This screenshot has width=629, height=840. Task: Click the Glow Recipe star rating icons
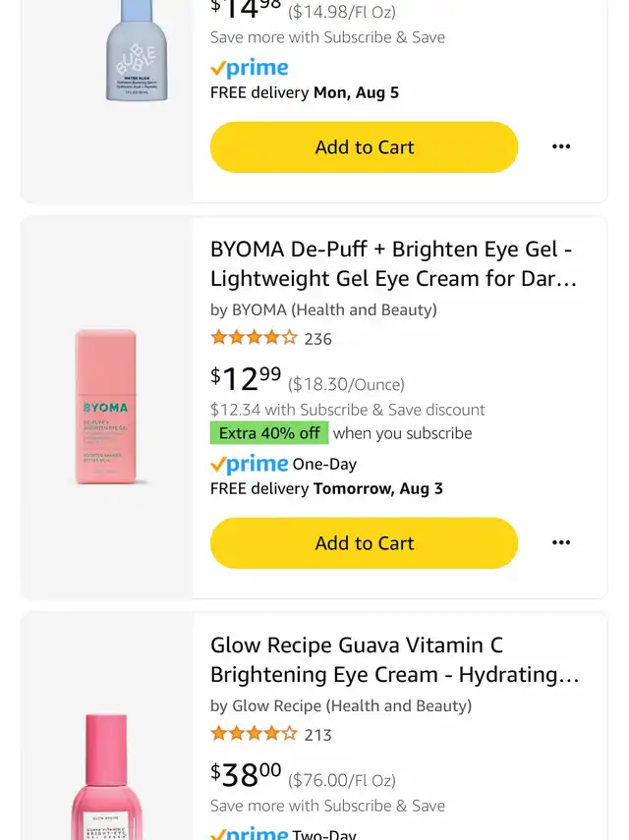[254, 734]
